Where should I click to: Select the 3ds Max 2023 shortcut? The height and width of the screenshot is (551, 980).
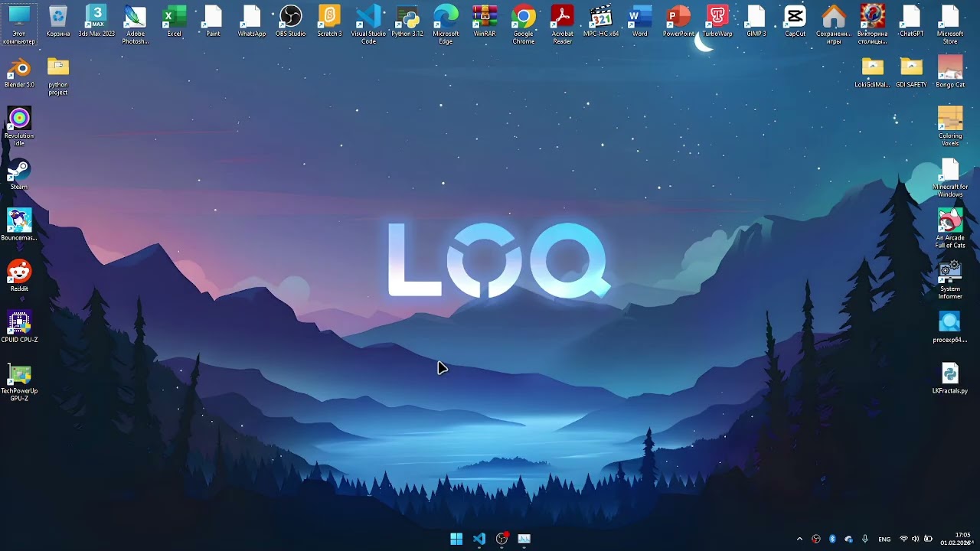pos(96,21)
